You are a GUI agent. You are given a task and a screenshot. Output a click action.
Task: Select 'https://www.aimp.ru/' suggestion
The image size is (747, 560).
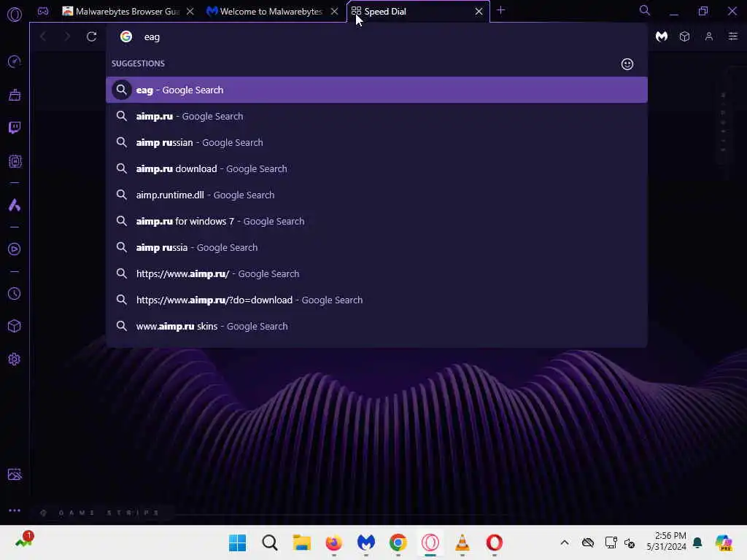(376, 273)
